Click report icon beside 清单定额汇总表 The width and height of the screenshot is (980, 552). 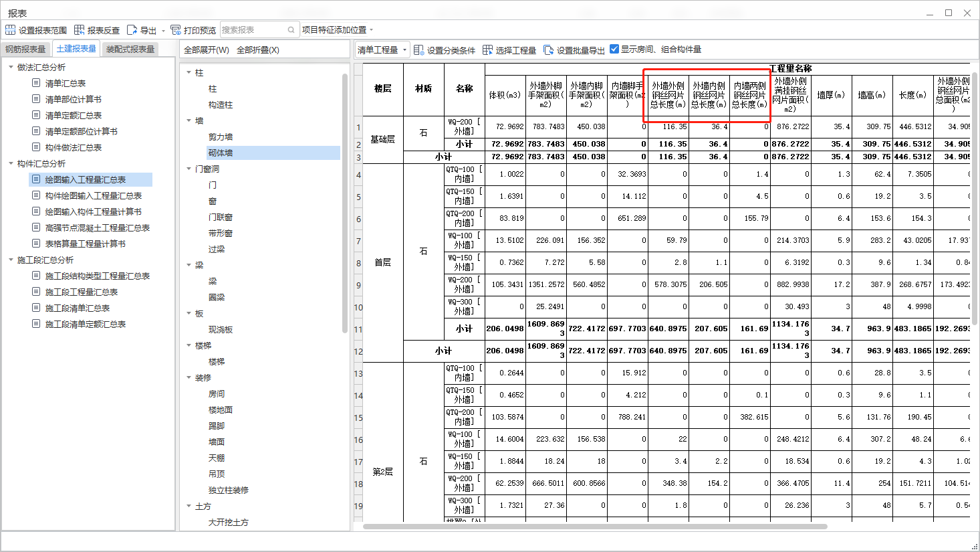[x=36, y=115]
